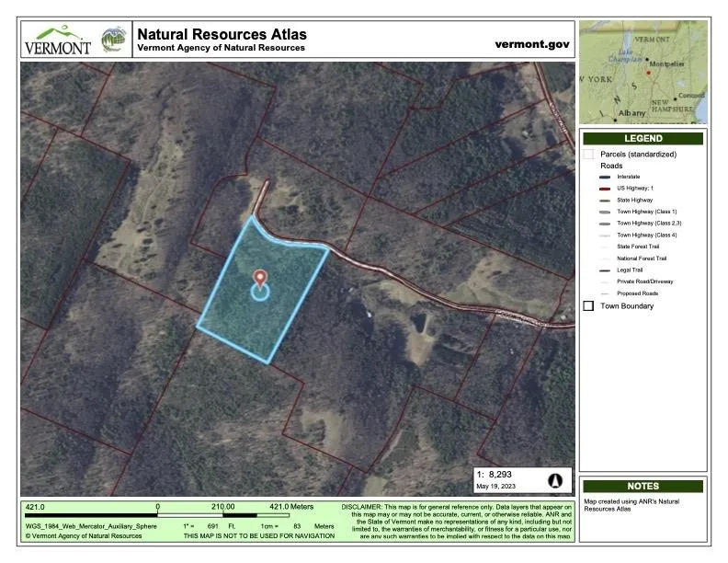
Task: Click the Vermont overview inset map
Action: pos(643,72)
